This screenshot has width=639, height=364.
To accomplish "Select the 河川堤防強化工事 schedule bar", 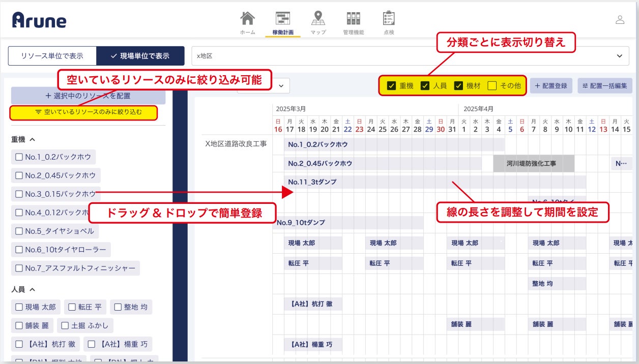I will click(534, 164).
